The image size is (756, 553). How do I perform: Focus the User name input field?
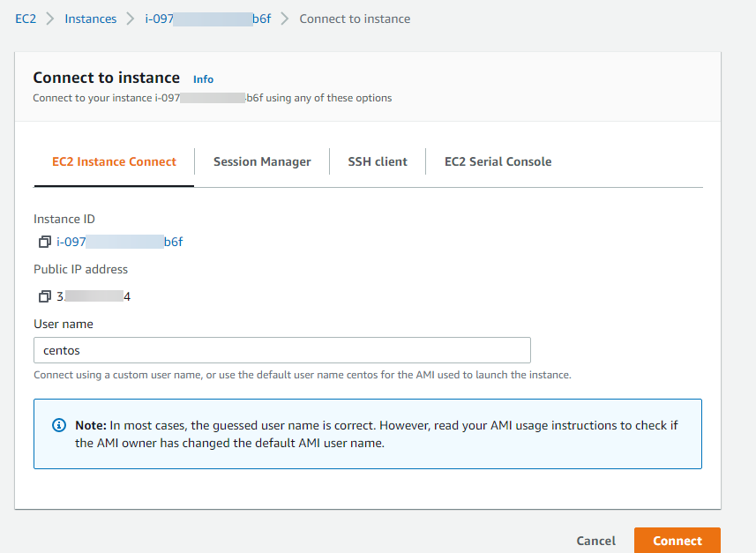[x=282, y=350]
